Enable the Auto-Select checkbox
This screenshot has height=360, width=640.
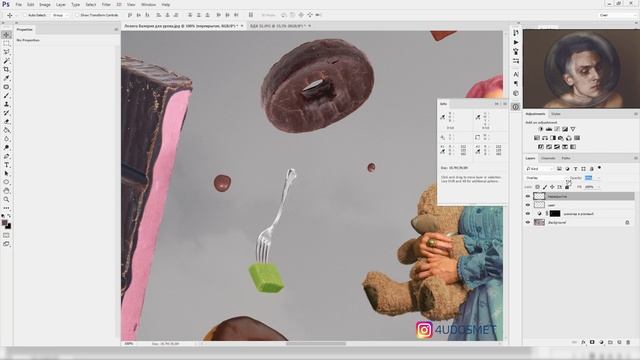tap(25, 15)
